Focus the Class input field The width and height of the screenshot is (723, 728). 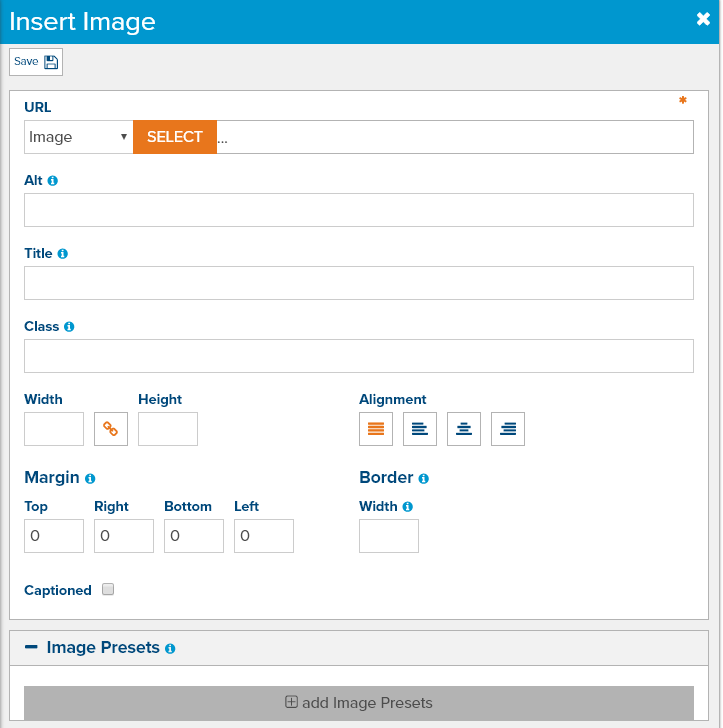[358, 356]
